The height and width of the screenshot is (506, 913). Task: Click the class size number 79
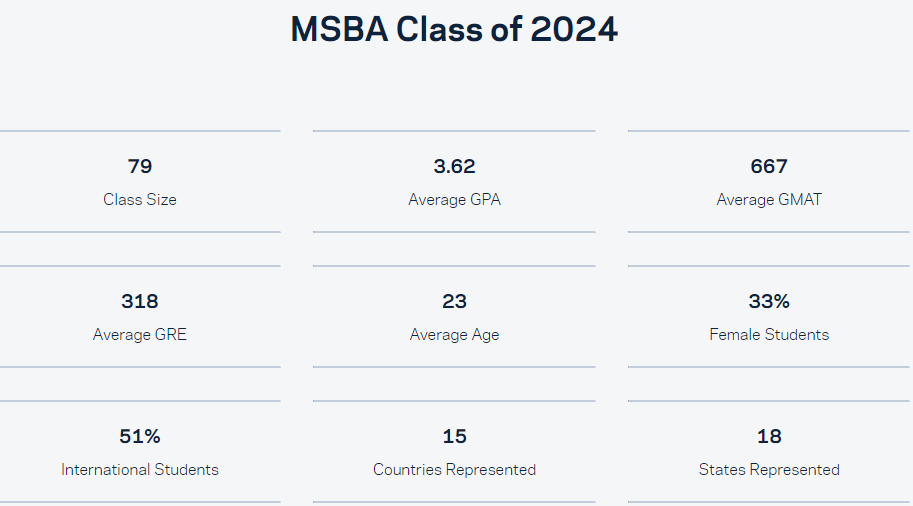pos(140,166)
